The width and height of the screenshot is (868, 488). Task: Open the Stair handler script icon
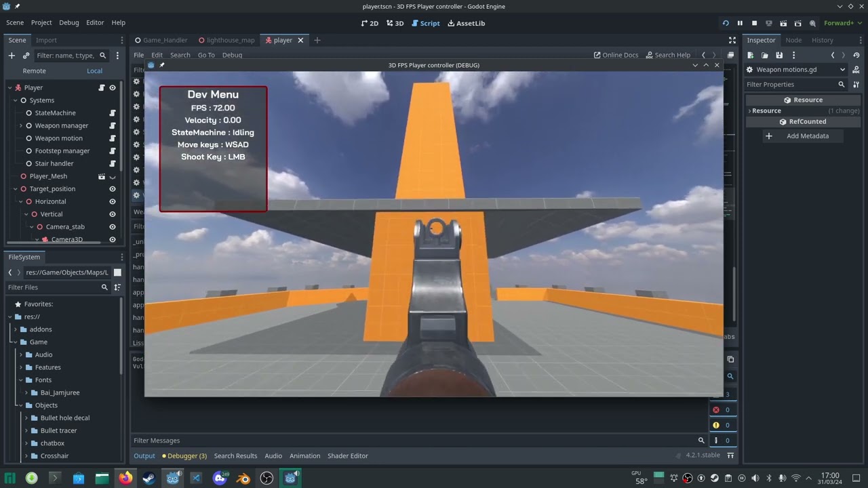click(x=113, y=163)
